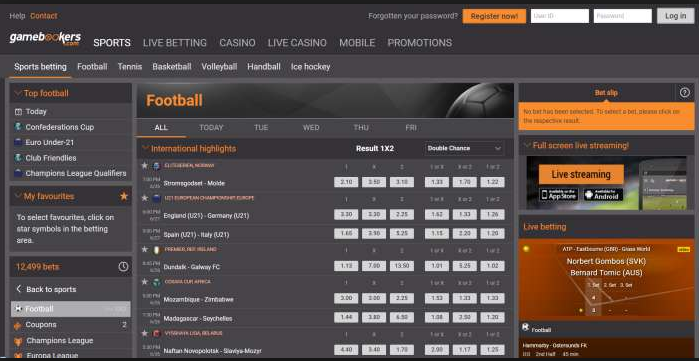Click the gamebookers logo
The image size is (699, 361).
coord(45,39)
